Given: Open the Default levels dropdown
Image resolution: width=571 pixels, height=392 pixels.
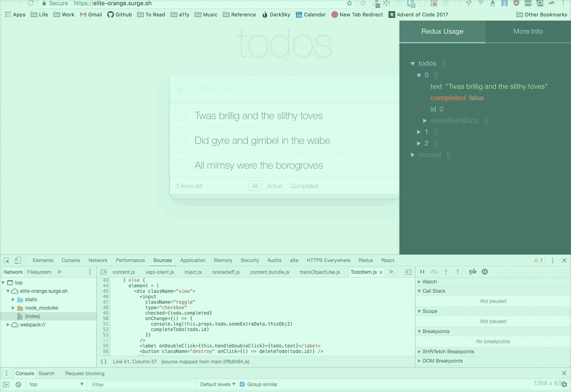Looking at the screenshot, I should pyautogui.click(x=217, y=384).
